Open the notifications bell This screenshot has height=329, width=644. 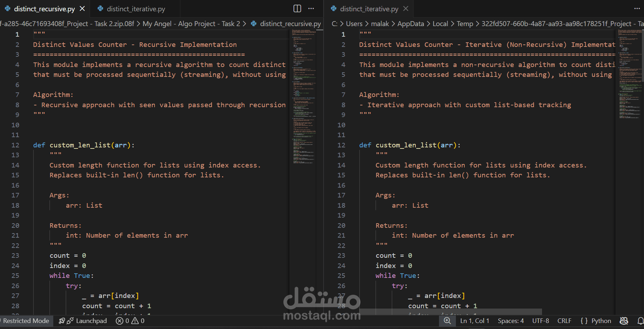tap(640, 321)
